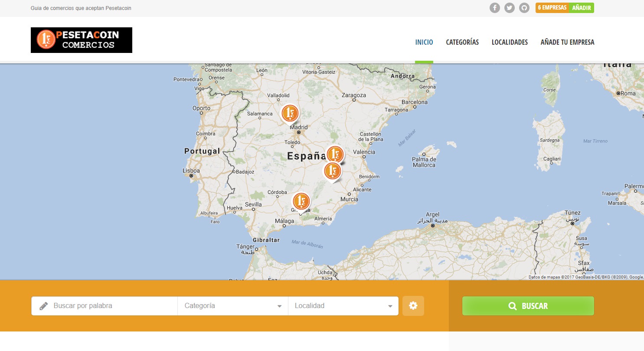The image size is (644, 351).
Task: Click the Pesetacoin Comercios logo
Action: click(82, 40)
